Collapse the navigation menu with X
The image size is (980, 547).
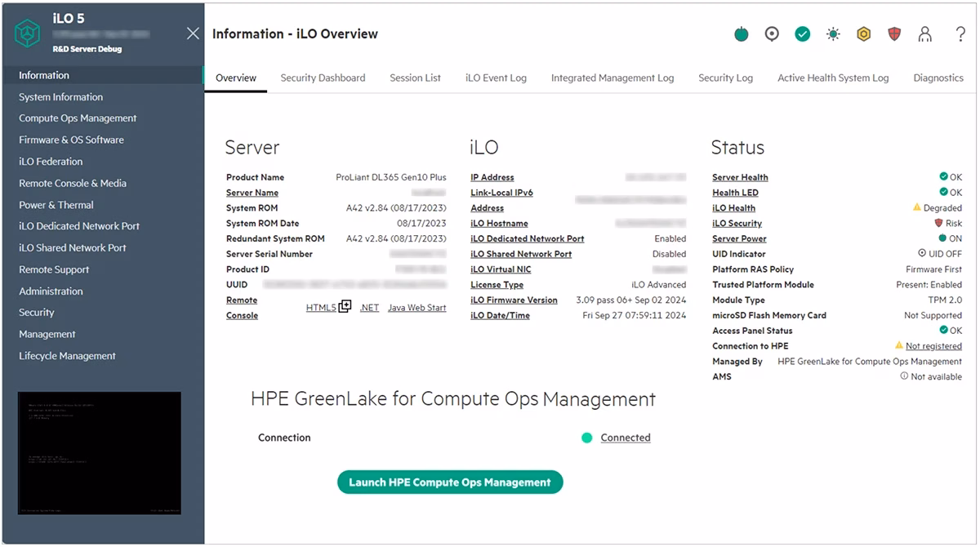tap(193, 33)
